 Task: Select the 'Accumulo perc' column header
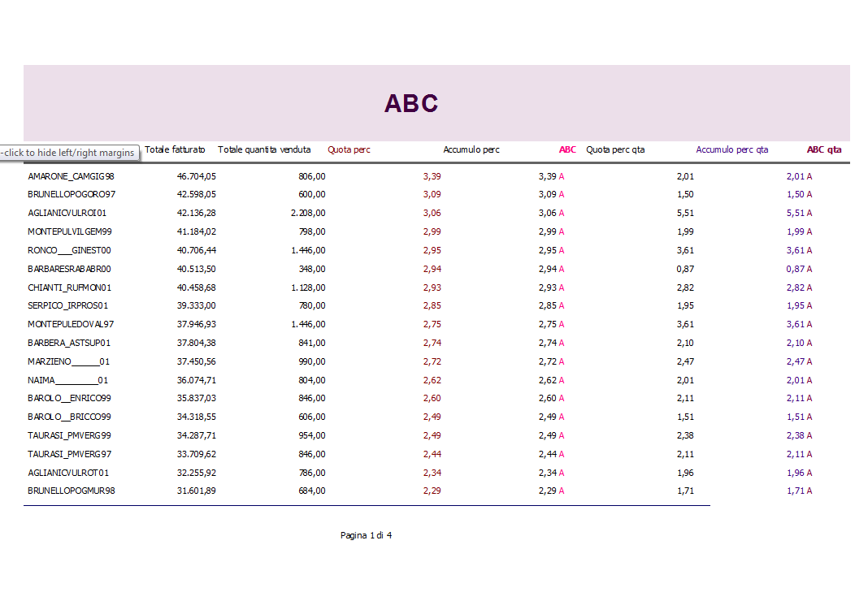pos(471,149)
